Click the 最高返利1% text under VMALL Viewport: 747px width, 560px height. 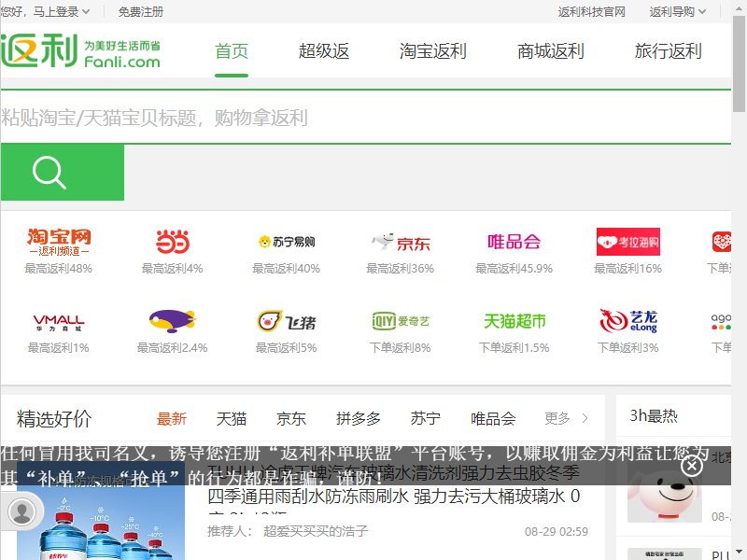tap(59, 348)
